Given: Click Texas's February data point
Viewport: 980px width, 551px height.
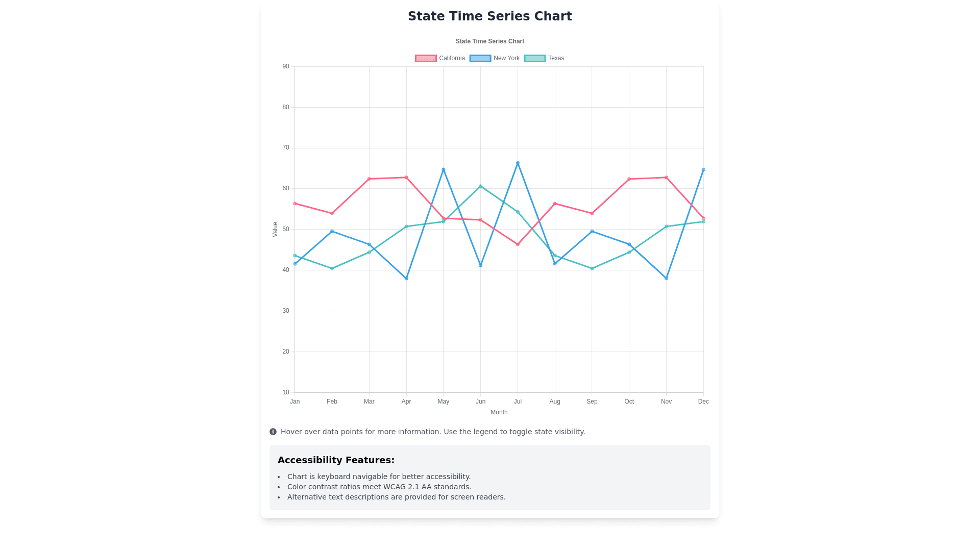Looking at the screenshot, I should pyautogui.click(x=332, y=268).
